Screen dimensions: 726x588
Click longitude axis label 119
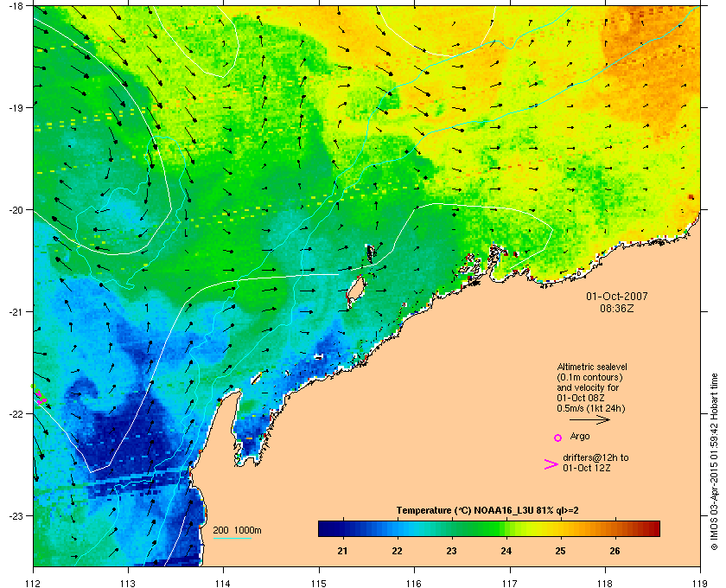pyautogui.click(x=700, y=583)
